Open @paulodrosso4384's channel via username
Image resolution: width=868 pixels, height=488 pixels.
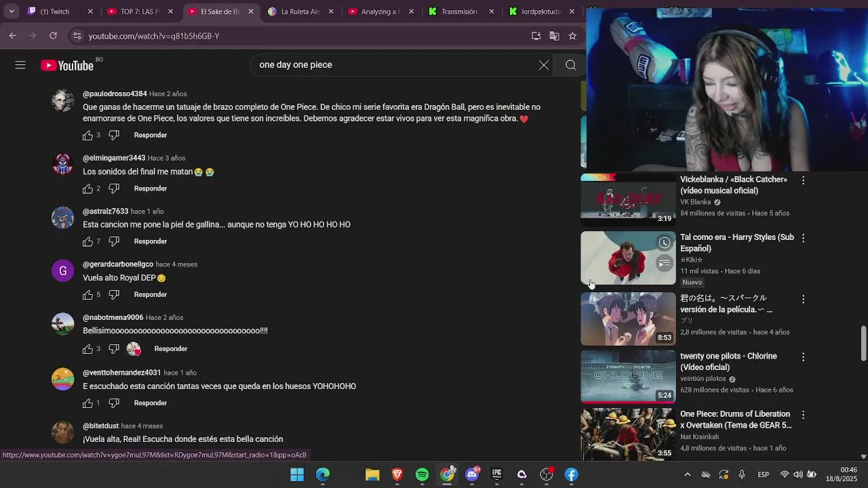click(115, 94)
